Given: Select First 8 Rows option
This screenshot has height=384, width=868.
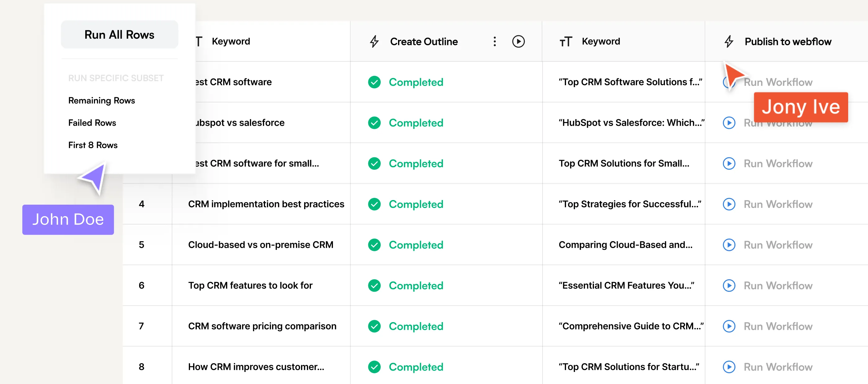Looking at the screenshot, I should (93, 145).
